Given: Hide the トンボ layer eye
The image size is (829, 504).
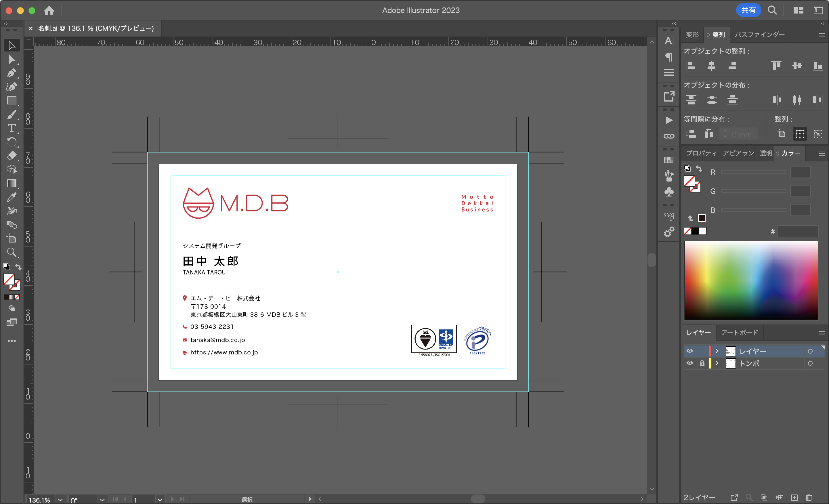Looking at the screenshot, I should pyautogui.click(x=689, y=363).
